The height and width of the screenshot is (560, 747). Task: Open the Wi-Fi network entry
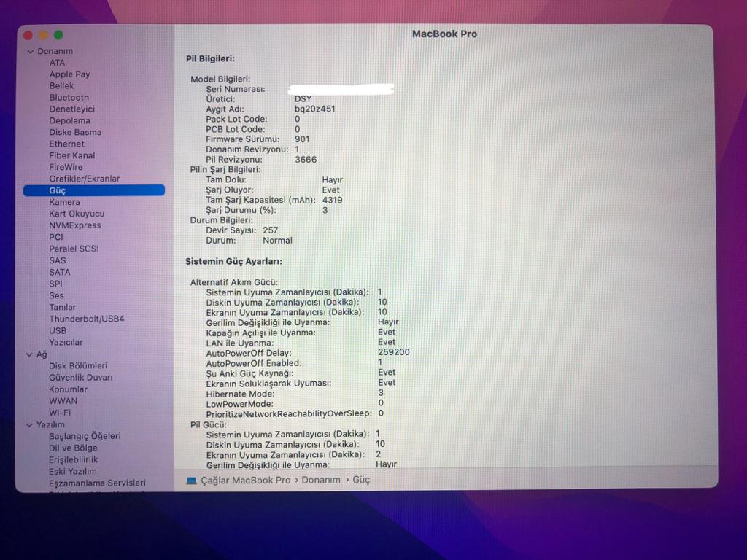[x=59, y=413]
